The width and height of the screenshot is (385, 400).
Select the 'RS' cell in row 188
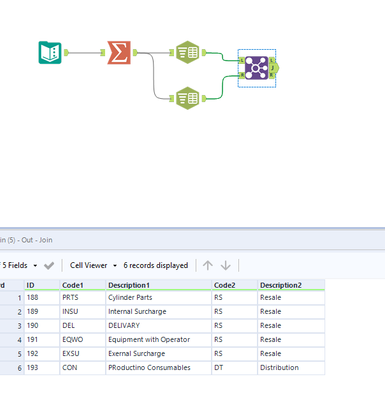[x=234, y=297]
